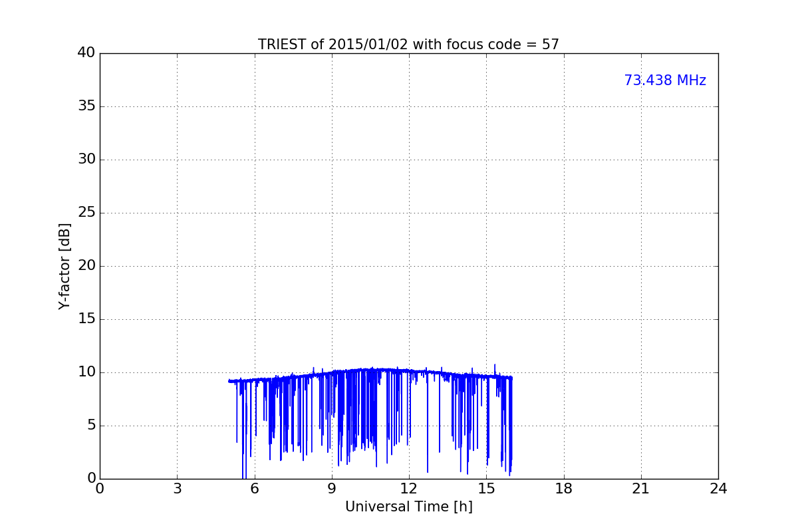This screenshot has height=532, width=798.
Task: Click y-axis tick label '20'
Action: [x=86, y=266]
